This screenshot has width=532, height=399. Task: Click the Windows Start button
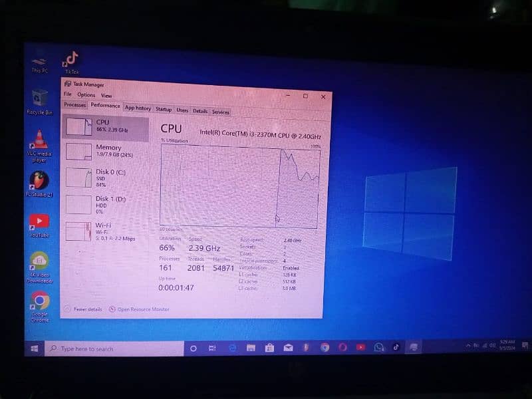34,348
